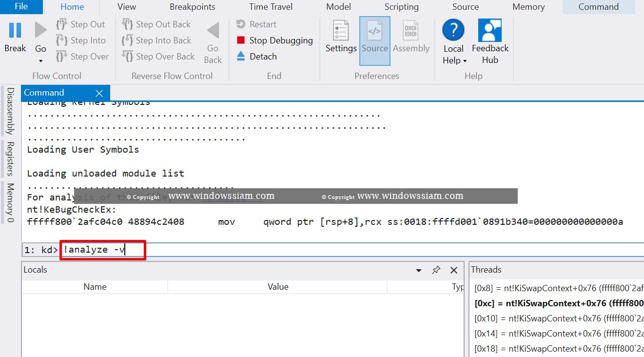Click Step Out Back

(x=156, y=24)
